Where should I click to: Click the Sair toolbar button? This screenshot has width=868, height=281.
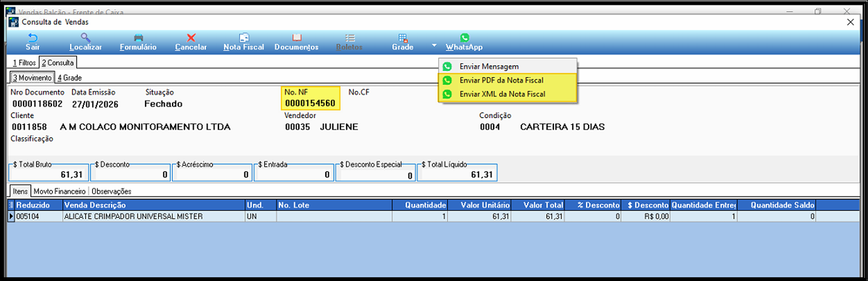coord(33,42)
